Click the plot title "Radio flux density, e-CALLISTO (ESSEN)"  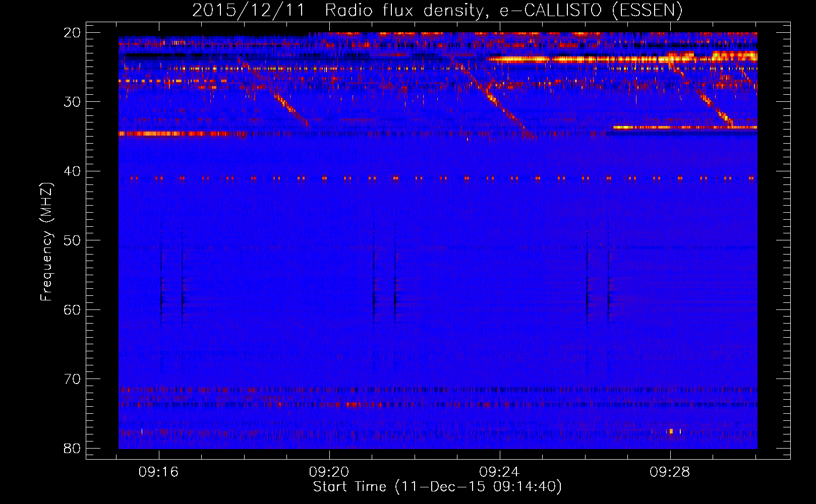[503, 11]
